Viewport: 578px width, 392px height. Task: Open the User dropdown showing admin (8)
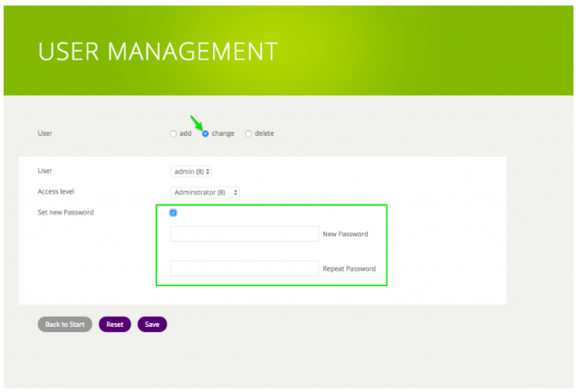pos(190,172)
